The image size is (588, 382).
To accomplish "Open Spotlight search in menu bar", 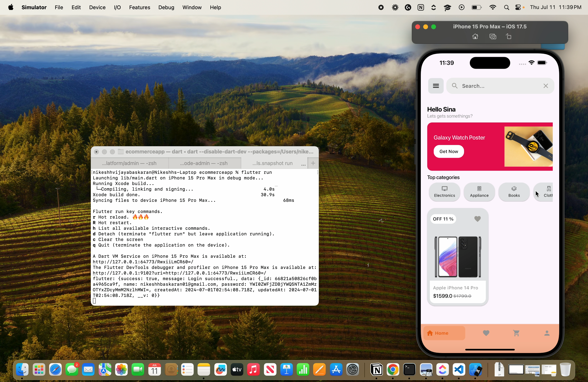I will (x=506, y=8).
